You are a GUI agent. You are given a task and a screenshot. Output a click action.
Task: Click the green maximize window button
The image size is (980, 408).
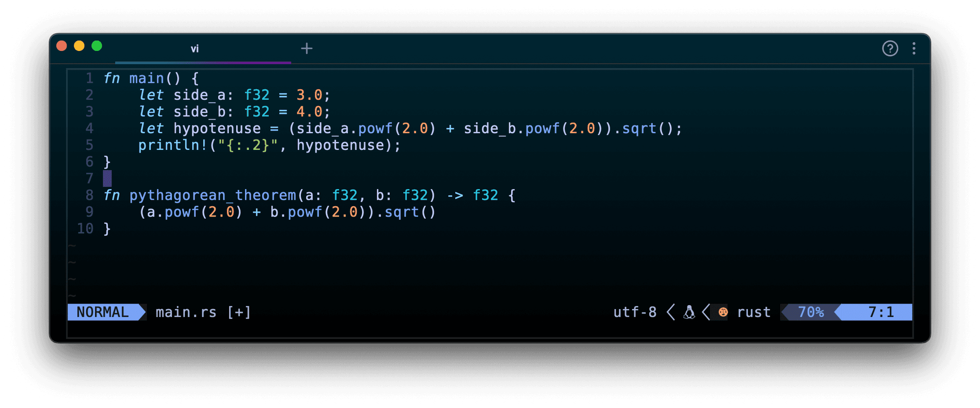pyautogui.click(x=97, y=46)
